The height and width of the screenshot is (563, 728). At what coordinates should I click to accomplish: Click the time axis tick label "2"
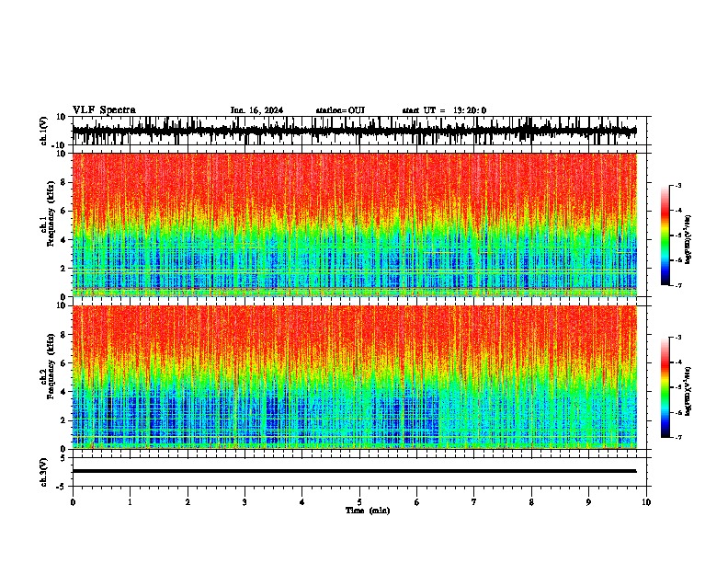pos(188,502)
